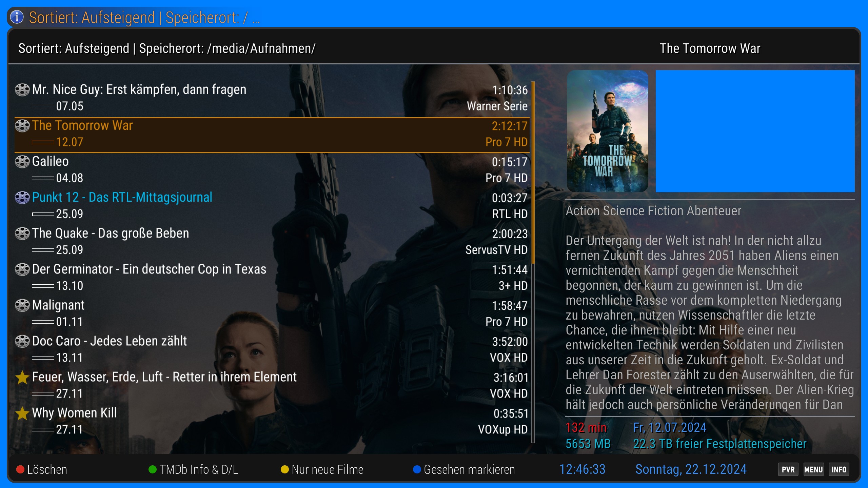
Task: Select Der Germinator - Ein deutscher Cop in Texas
Action: point(149,269)
